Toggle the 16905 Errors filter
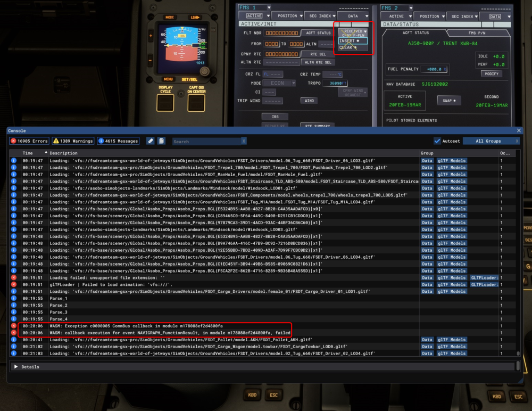 click(29, 141)
